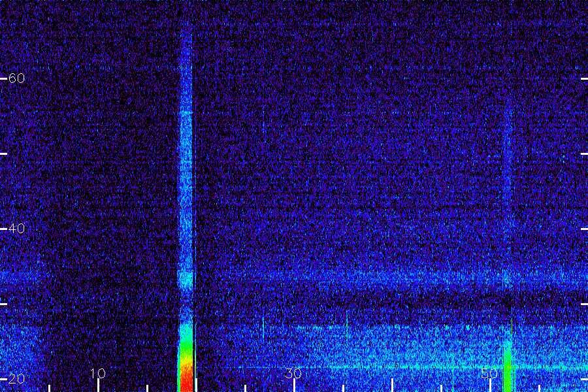588x392 pixels.
Task: Click the "40" frequency axis label
Action: pyautogui.click(x=16, y=228)
